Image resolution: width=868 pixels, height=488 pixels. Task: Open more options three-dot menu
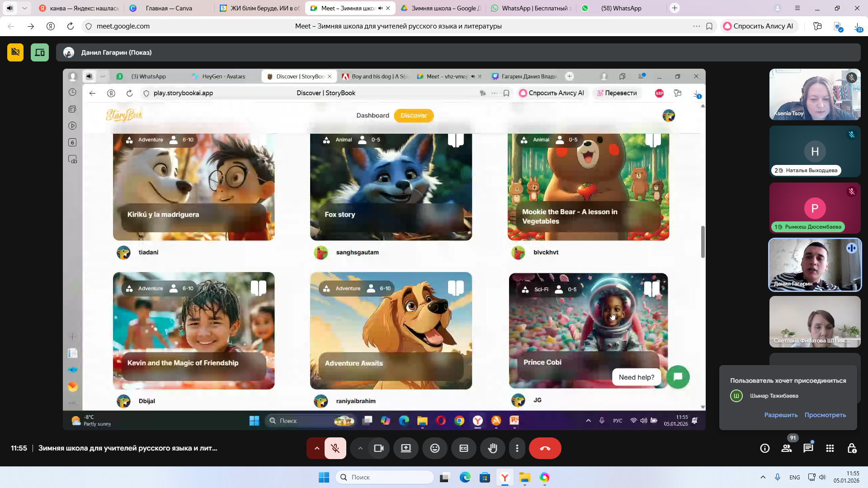click(x=517, y=448)
